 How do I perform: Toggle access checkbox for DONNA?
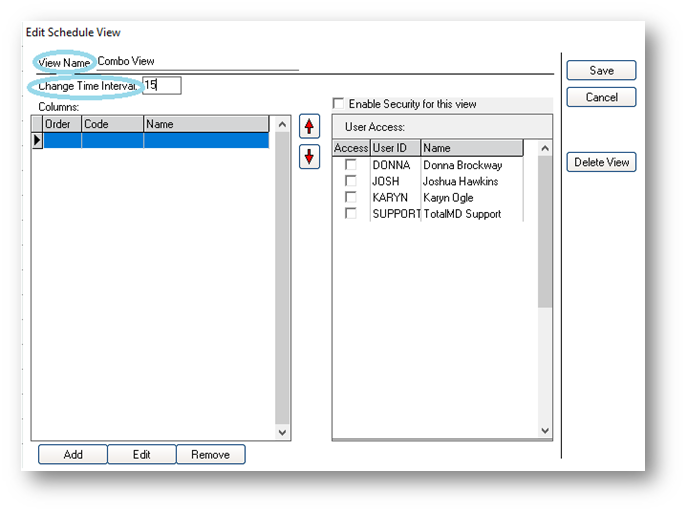(351, 165)
